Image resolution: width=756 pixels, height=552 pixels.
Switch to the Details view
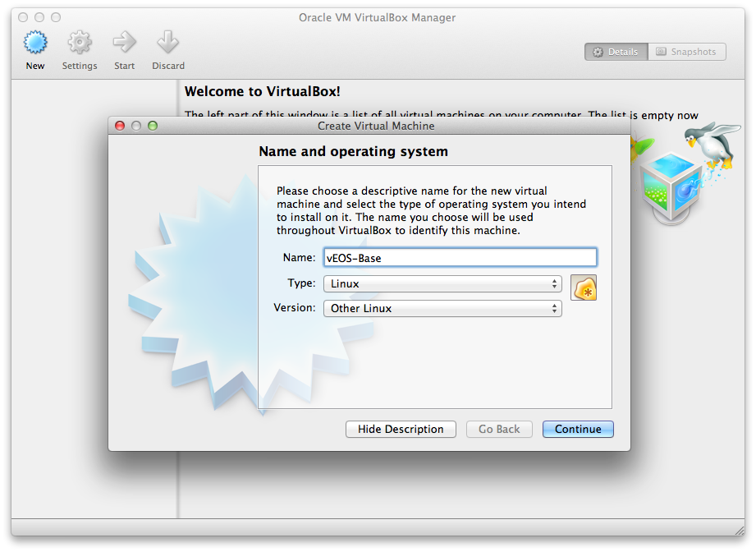(616, 52)
